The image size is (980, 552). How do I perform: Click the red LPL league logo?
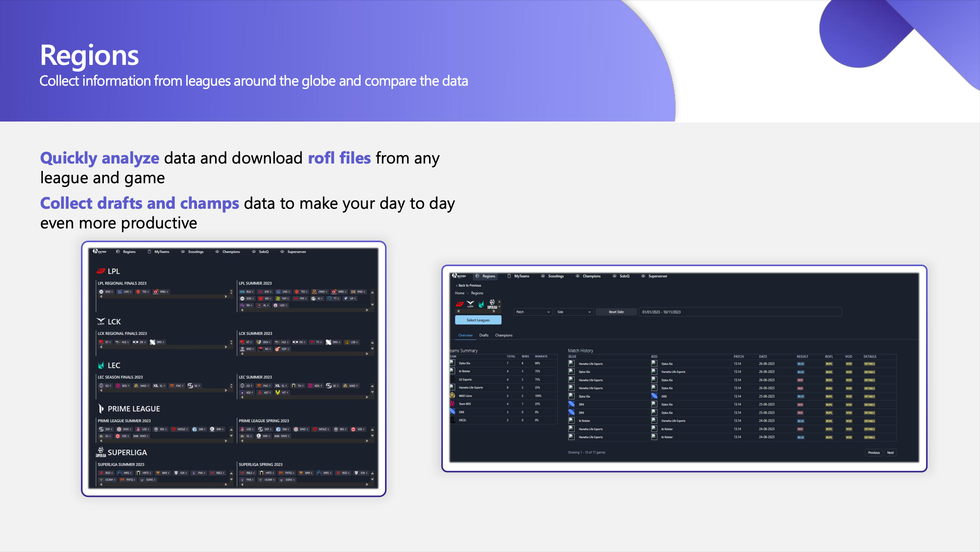(101, 270)
